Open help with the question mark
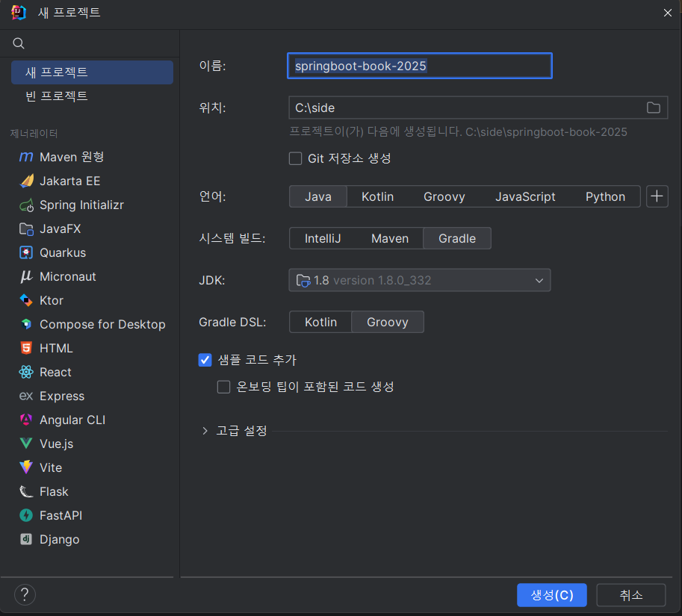 [x=25, y=594]
